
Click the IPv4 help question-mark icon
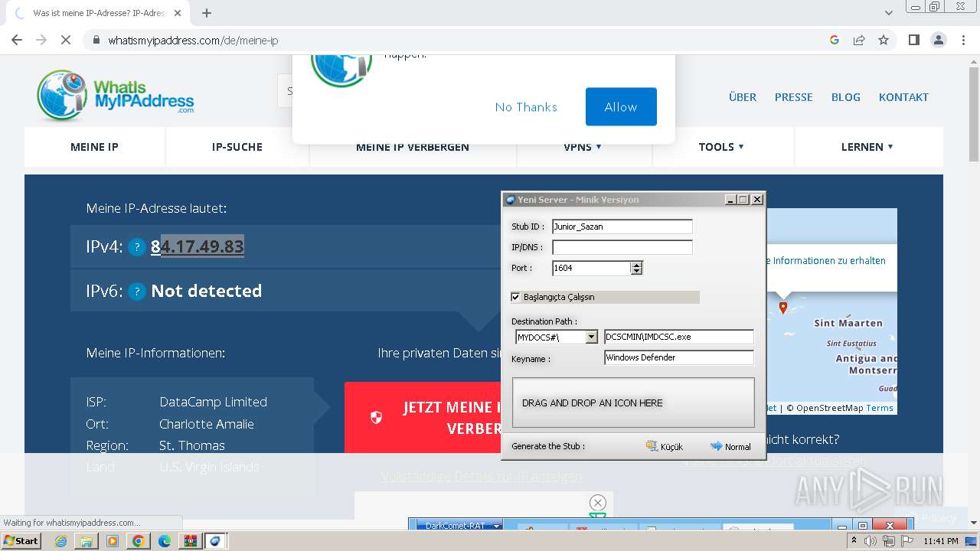point(136,247)
